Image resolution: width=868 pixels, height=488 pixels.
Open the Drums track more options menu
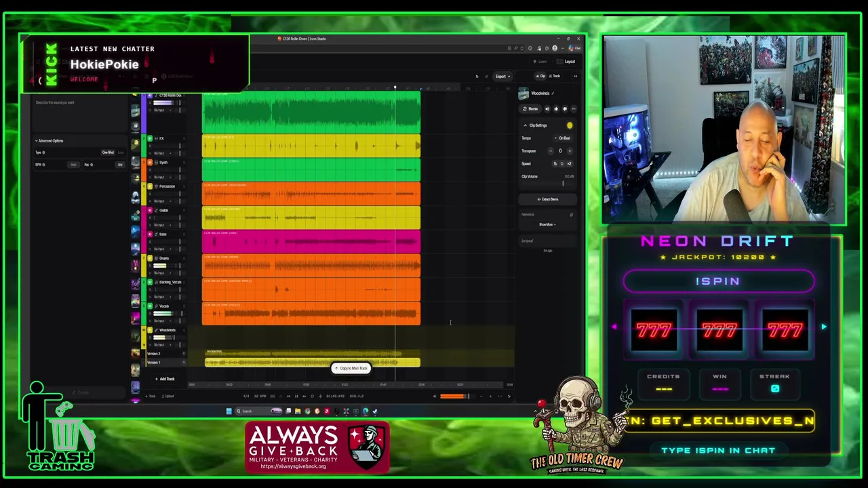click(184, 258)
